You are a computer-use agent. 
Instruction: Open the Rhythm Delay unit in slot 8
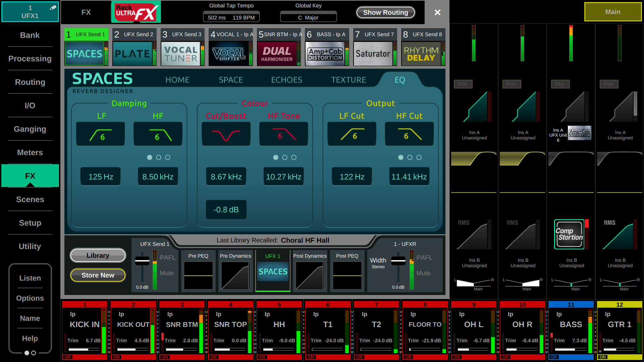coord(421,54)
